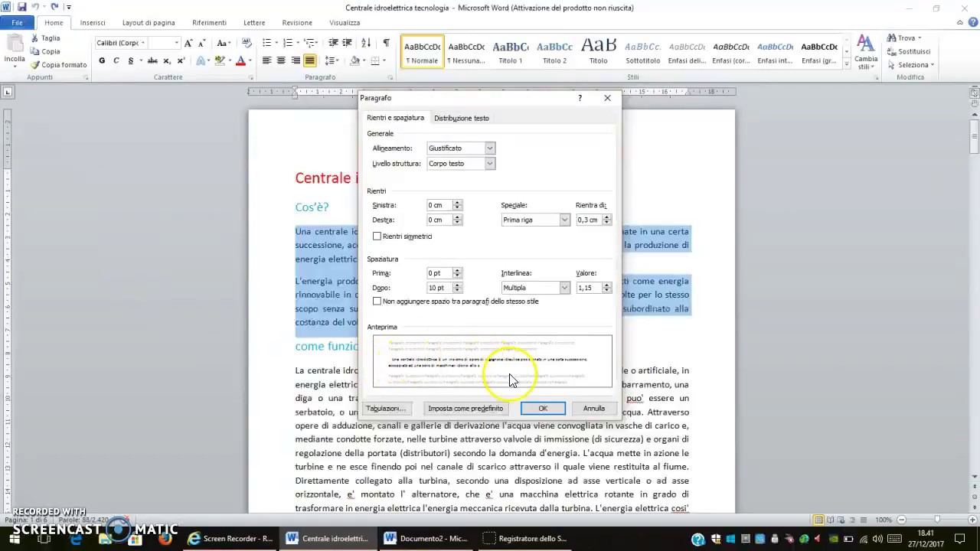Open the Interlinea spacing dropdown
This screenshot has width=980, height=551.
click(x=565, y=288)
